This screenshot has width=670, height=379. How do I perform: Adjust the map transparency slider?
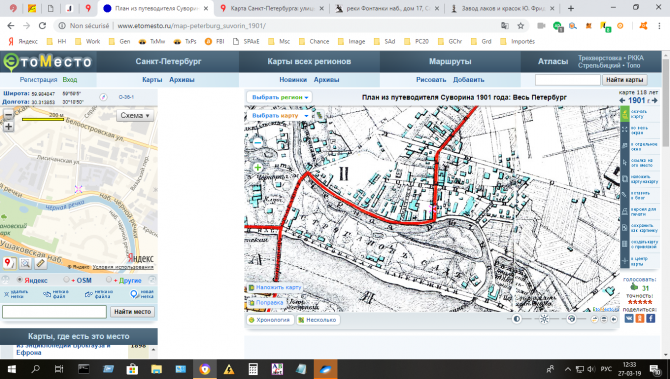click(571, 319)
